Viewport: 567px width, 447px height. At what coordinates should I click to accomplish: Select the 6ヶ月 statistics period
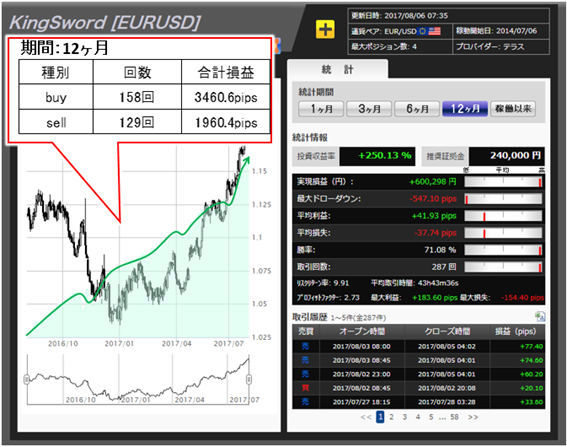(x=417, y=108)
